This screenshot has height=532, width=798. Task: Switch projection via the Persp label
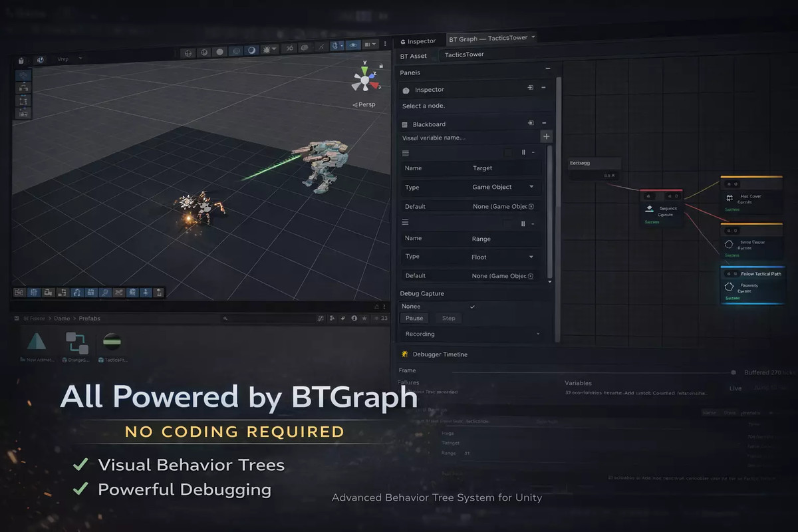[364, 105]
